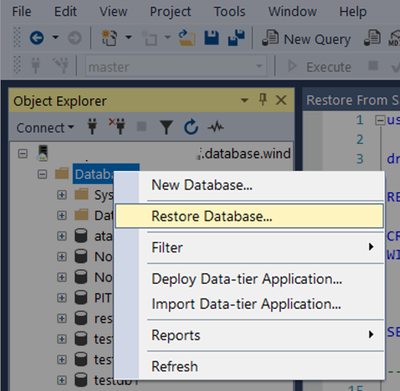This screenshot has height=391, width=400.
Task: Click line number 3 in the query editor
Action: [360, 159]
